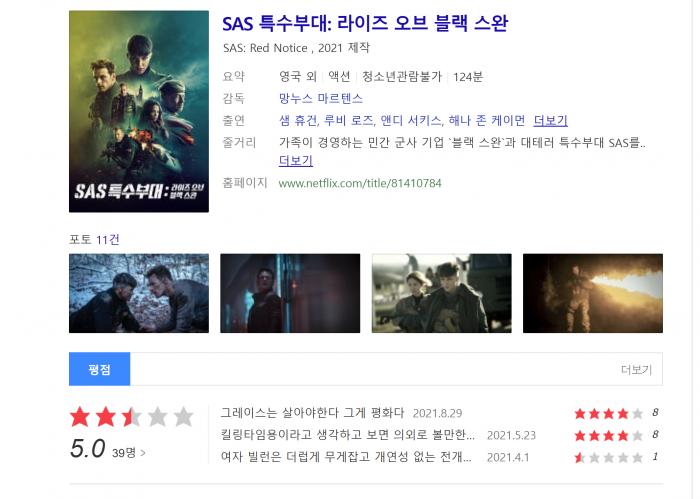Select the 평점 tab

point(99,369)
